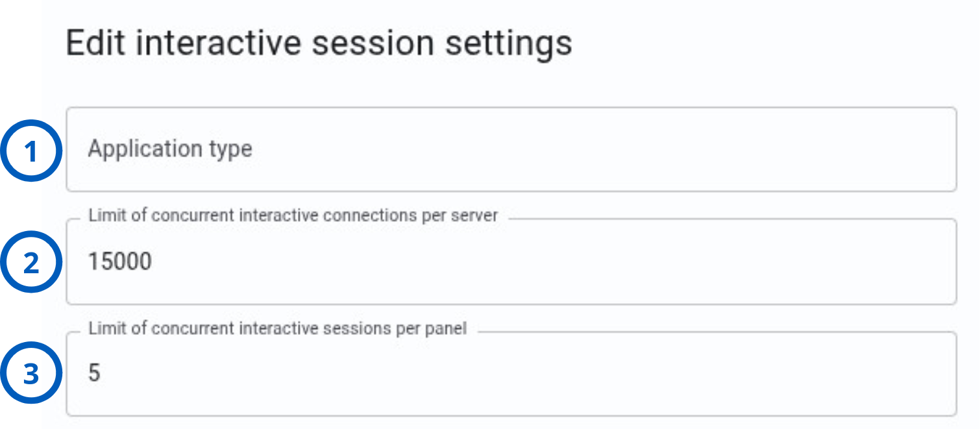The width and height of the screenshot is (980, 429).
Task: Select the 'Edit interactive session settings' heading
Action: point(319,43)
